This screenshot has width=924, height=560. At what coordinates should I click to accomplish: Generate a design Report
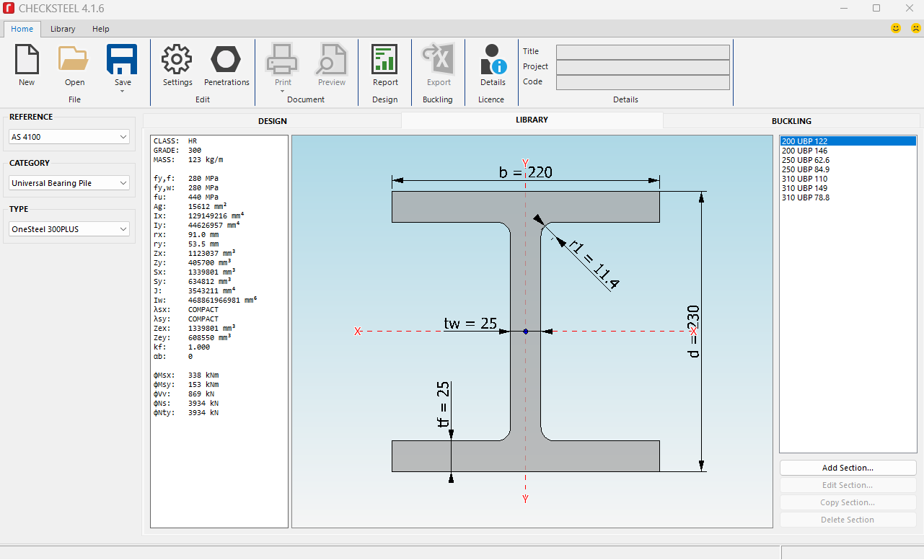[x=385, y=60]
